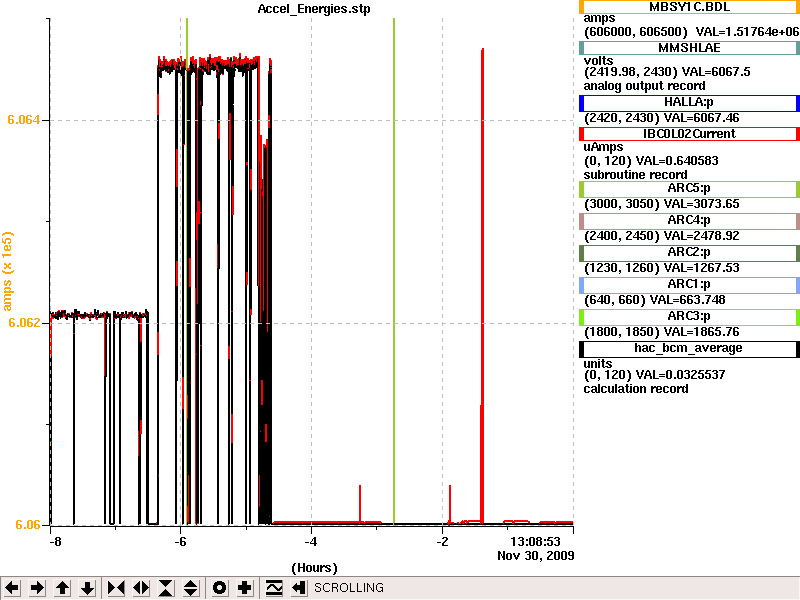Select the IBC0L02Current curve in legend
The width and height of the screenshot is (800, 600).
tap(689, 134)
